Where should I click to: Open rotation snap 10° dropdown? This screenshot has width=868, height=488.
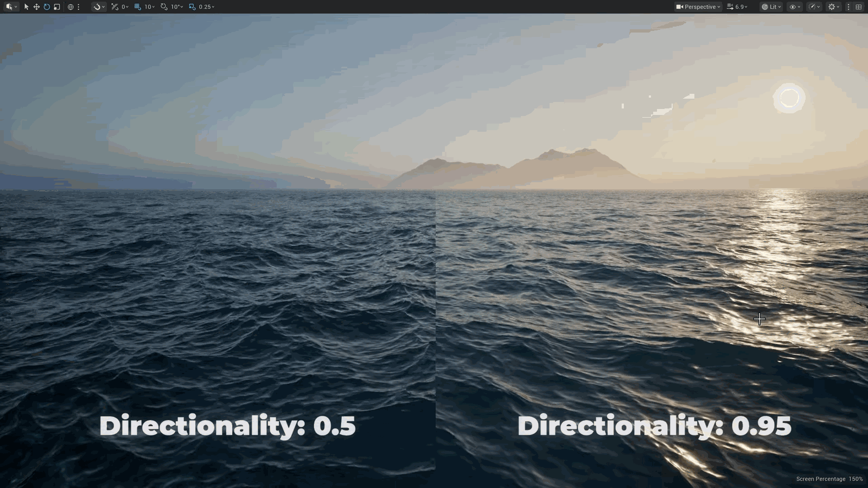[x=177, y=7]
